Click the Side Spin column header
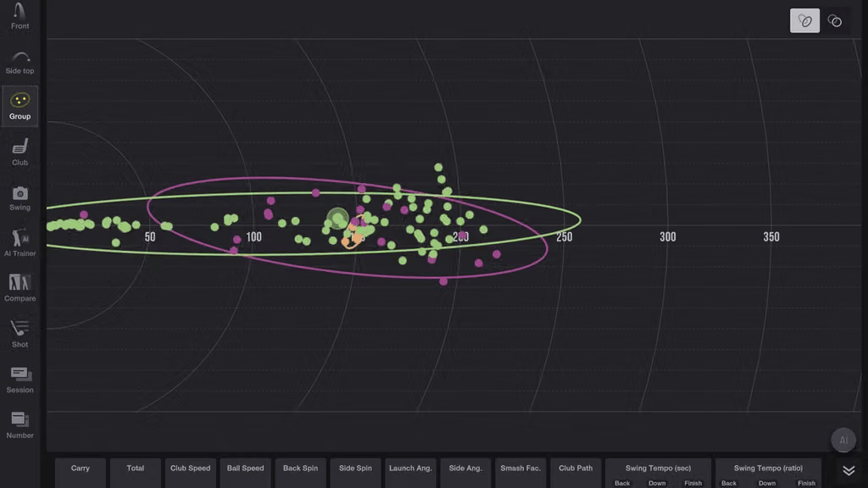This screenshot has height=488, width=868. click(x=355, y=473)
